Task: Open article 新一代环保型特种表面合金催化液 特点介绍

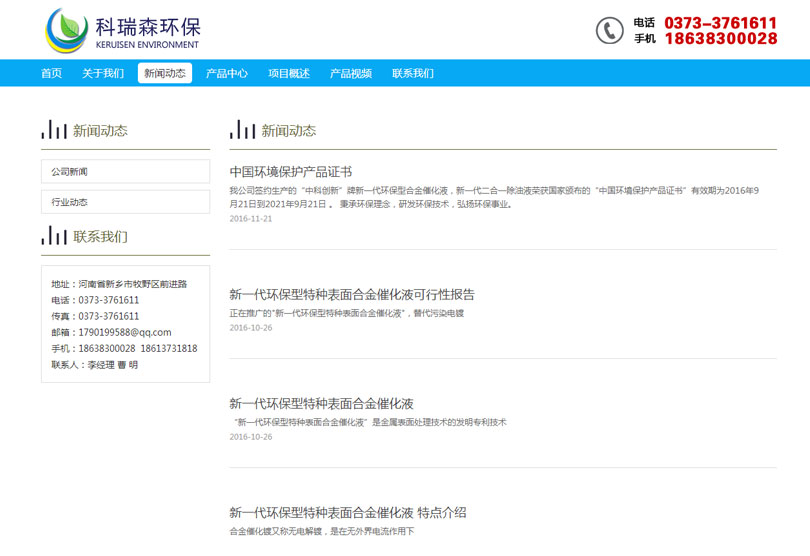Action: coord(348,513)
